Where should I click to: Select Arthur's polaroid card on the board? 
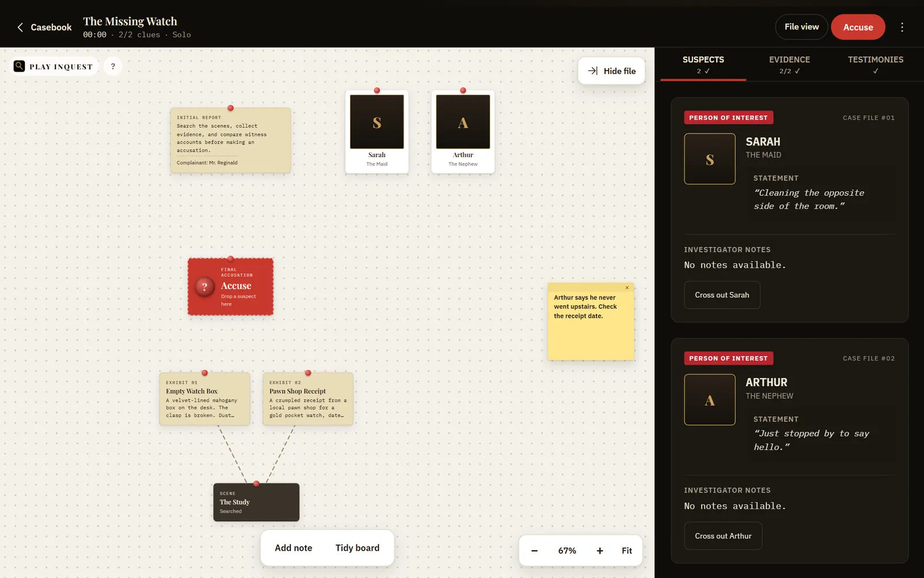pos(463,132)
